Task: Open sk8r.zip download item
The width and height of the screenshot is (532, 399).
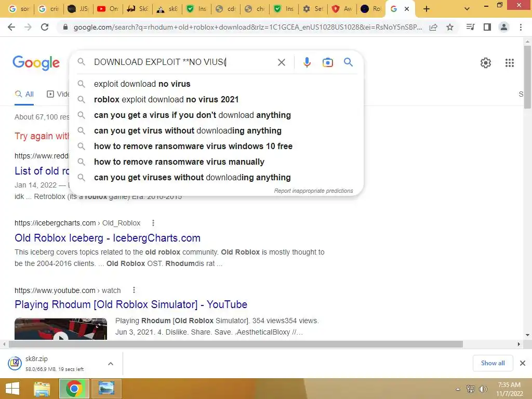Action: (x=54, y=363)
